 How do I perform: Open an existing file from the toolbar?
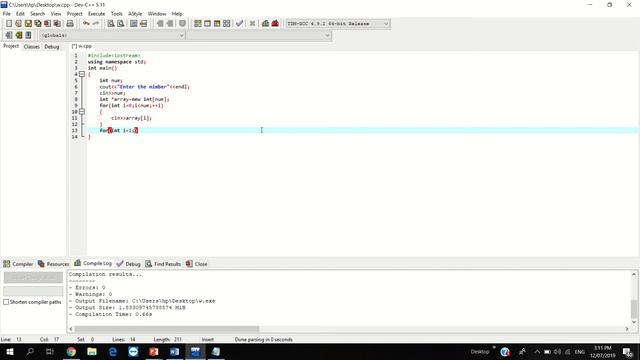[x=18, y=24]
